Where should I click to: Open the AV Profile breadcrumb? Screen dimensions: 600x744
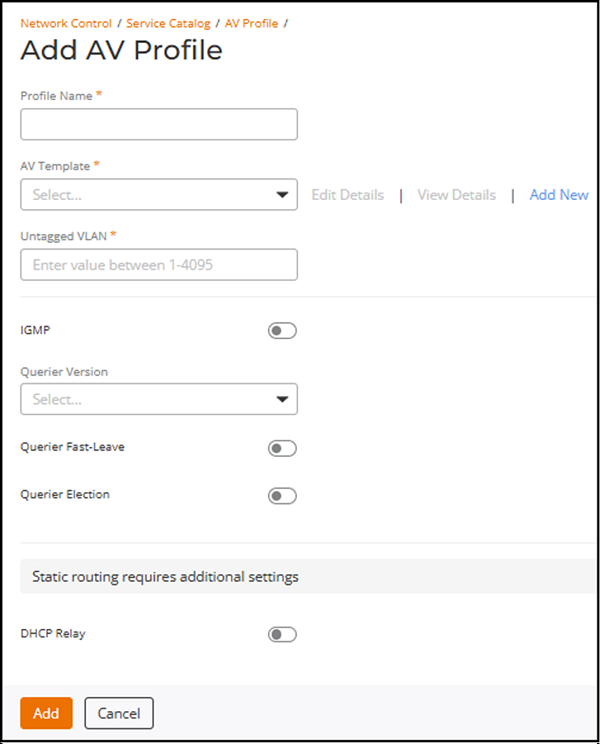251,23
